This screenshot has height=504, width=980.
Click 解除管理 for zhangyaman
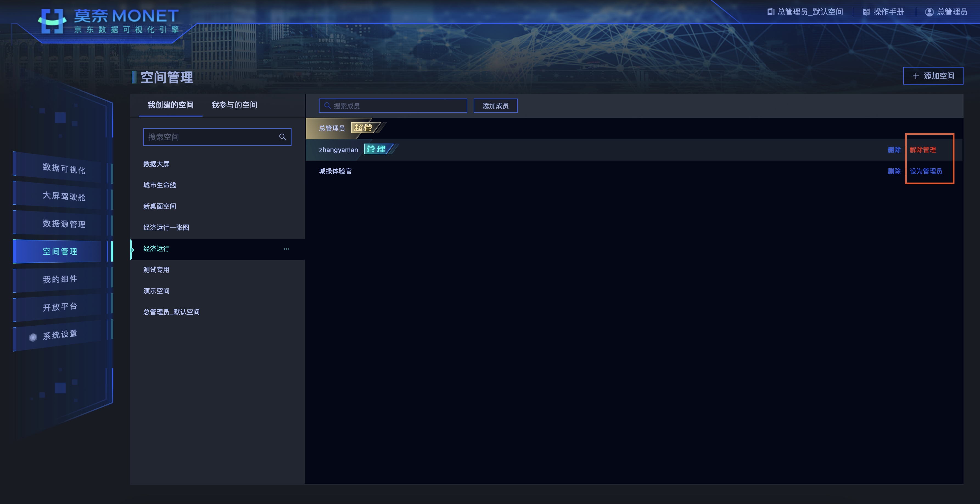coord(923,150)
